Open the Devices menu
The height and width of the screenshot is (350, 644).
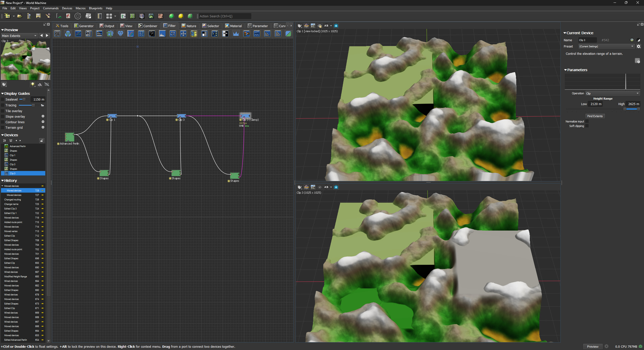click(67, 8)
